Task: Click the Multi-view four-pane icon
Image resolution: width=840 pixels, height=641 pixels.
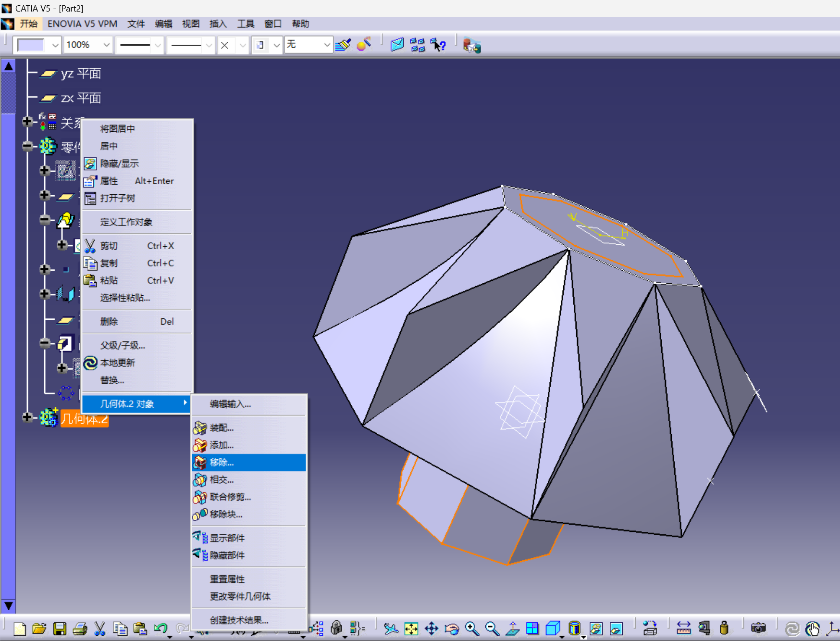Action: pyautogui.click(x=532, y=628)
